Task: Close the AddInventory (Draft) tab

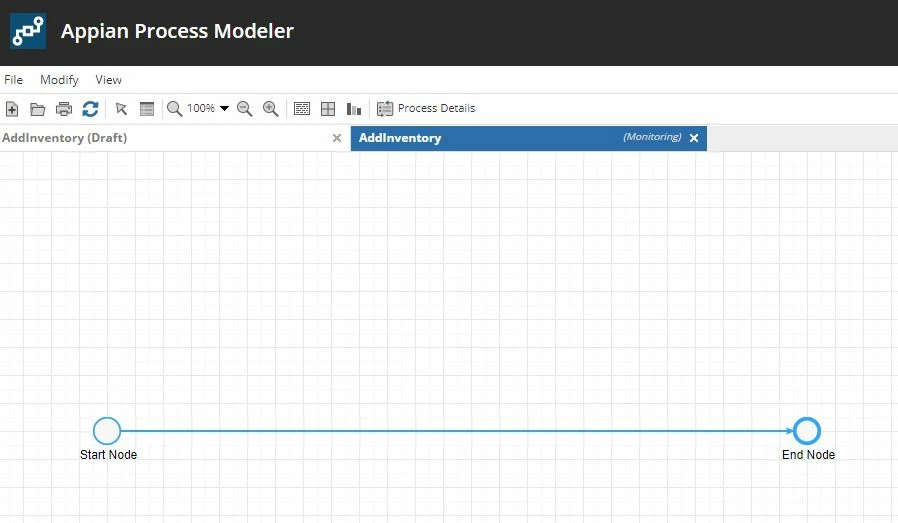Action: point(337,138)
